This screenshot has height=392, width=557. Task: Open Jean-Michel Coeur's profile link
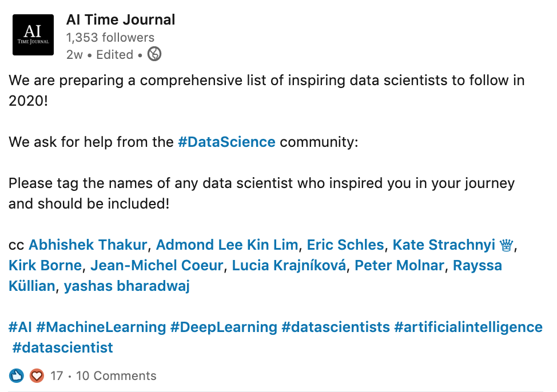[157, 266]
